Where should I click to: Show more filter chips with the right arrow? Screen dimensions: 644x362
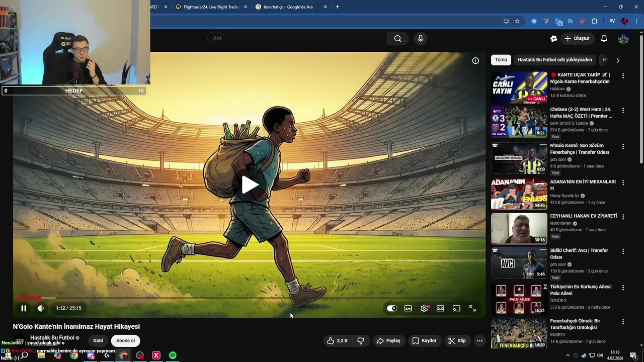click(618, 60)
